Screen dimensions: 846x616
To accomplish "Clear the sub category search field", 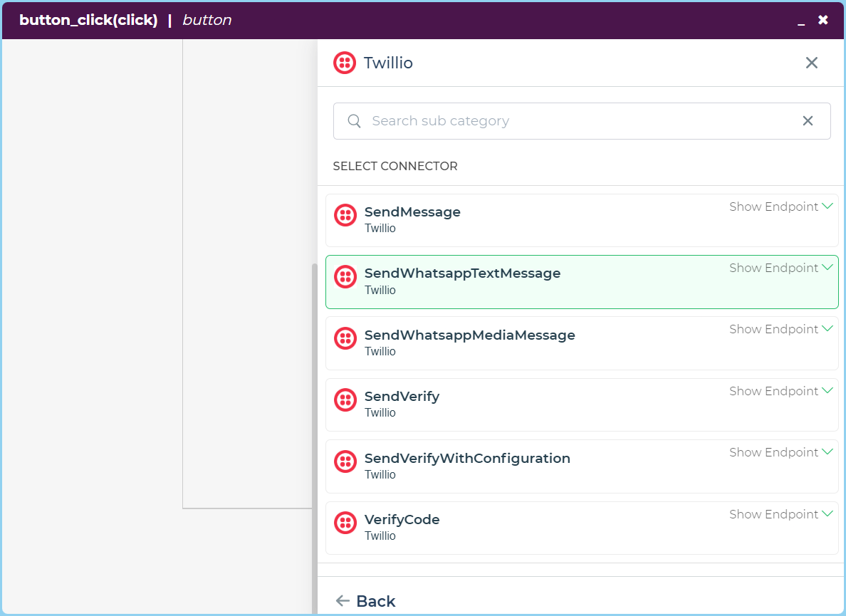I will tap(808, 121).
